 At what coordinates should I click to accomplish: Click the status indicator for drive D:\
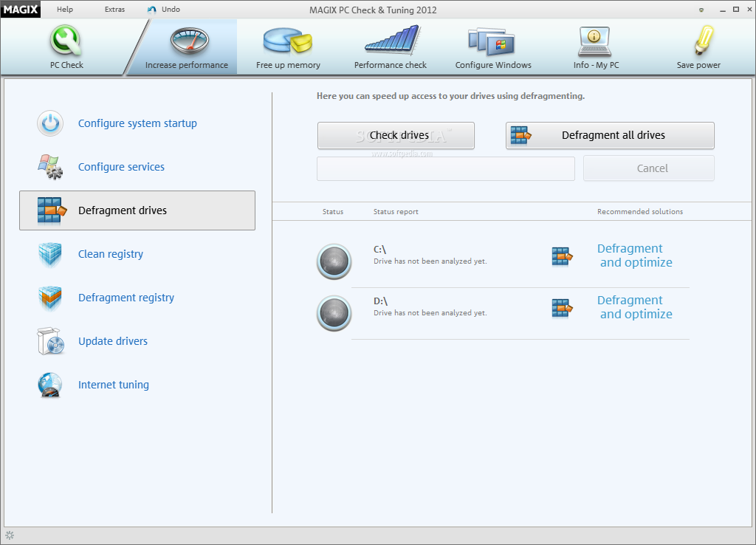[x=334, y=313]
